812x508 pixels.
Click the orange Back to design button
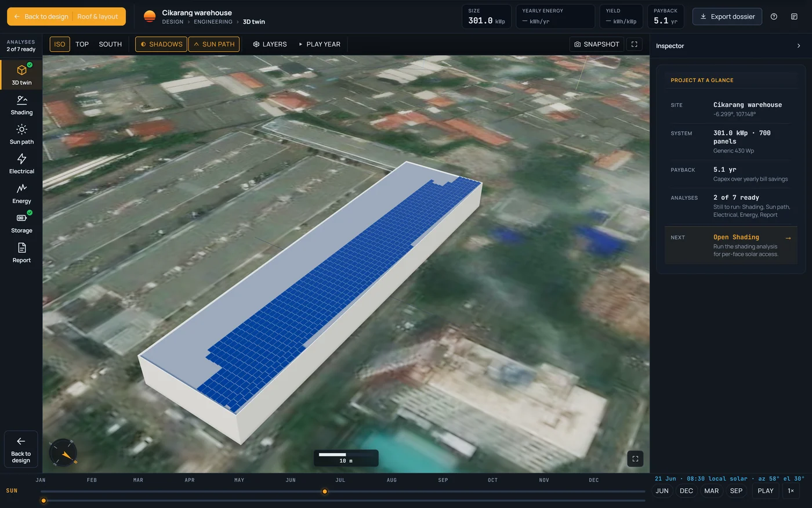click(x=40, y=16)
